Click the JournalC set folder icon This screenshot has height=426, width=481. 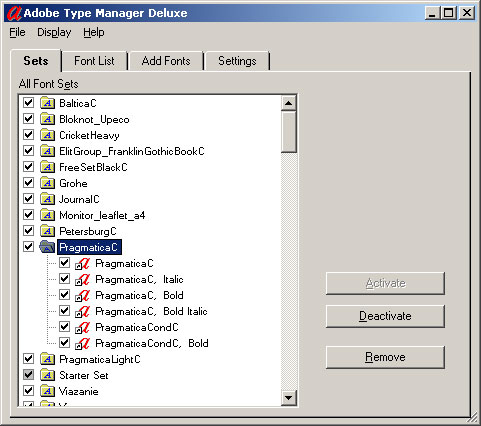click(47, 199)
